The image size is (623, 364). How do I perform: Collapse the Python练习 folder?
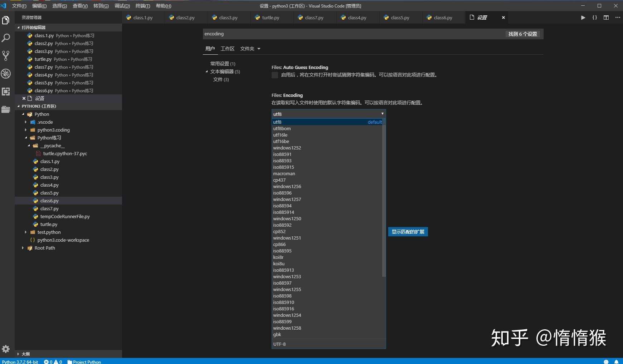(26, 138)
